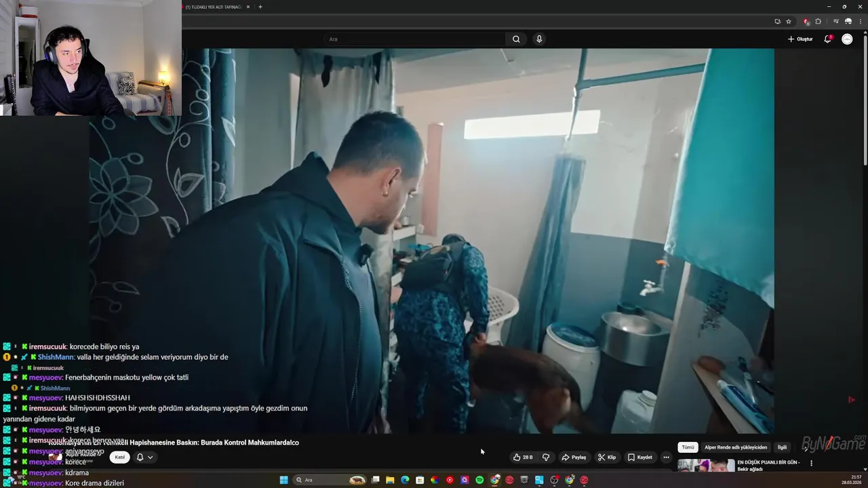The image size is (868, 488).
Task: Bookmark this page with the star icon
Action: [x=789, y=22]
